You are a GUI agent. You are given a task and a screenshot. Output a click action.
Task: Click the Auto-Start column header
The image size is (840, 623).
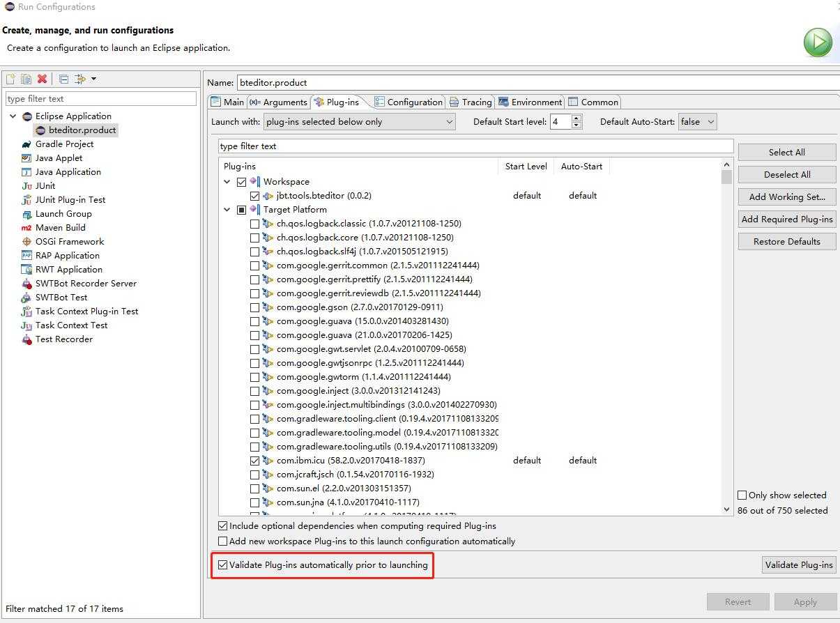click(x=582, y=167)
